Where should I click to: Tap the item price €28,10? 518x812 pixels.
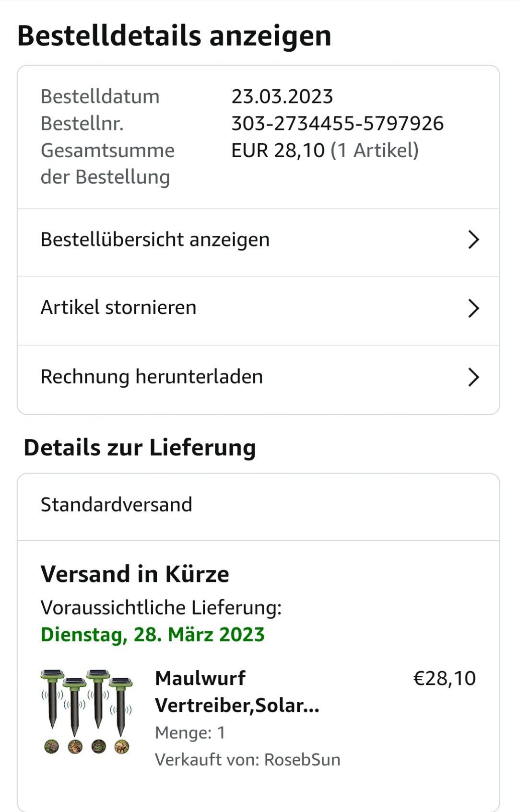[444, 678]
